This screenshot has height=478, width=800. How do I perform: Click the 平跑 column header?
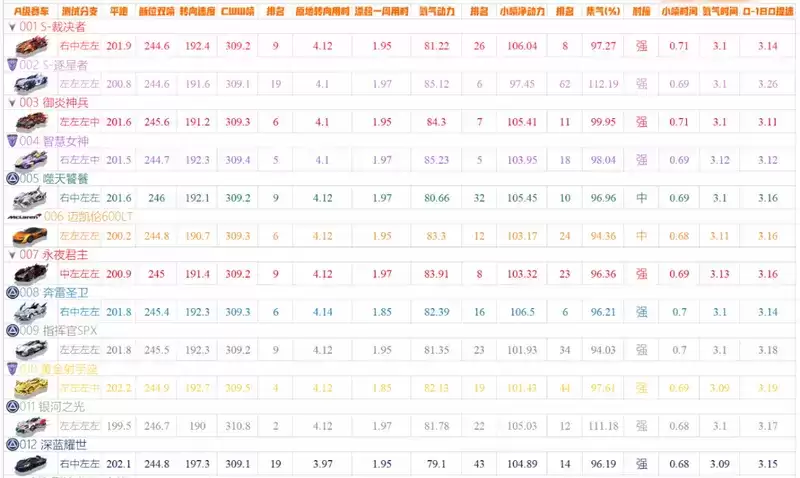[x=118, y=10]
